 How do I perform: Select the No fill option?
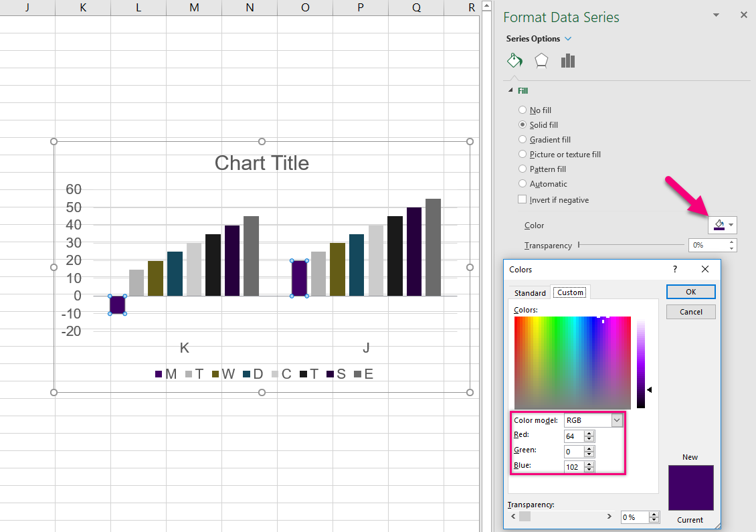pyautogui.click(x=522, y=110)
